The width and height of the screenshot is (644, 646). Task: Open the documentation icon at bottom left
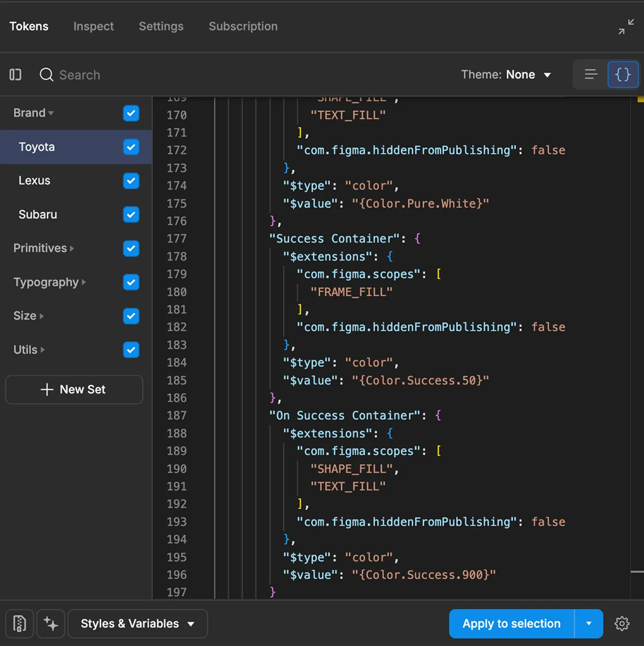[19, 623]
